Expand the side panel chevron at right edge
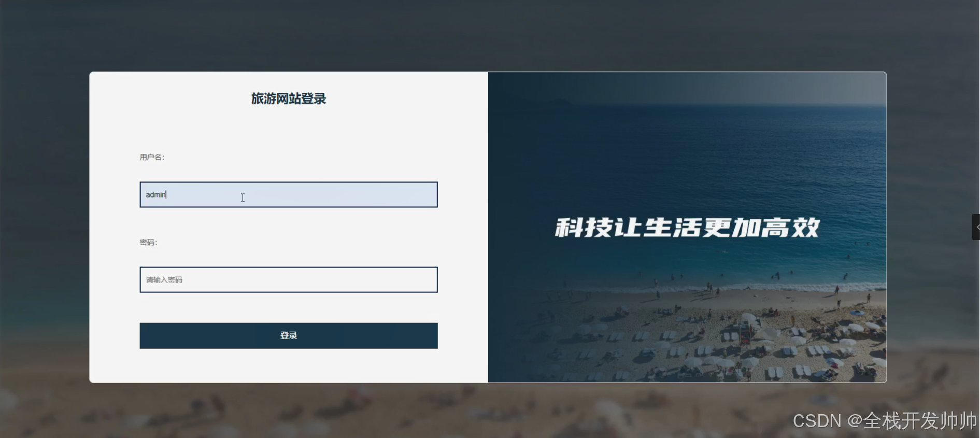This screenshot has height=438, width=980. tap(976, 227)
